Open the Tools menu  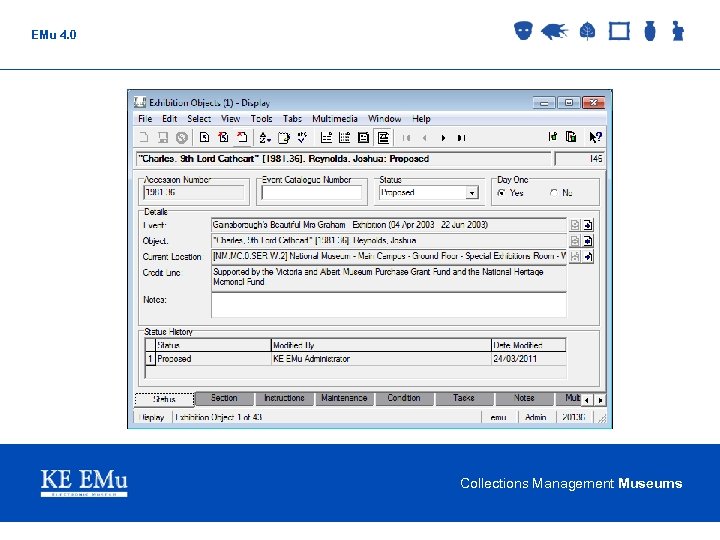click(x=261, y=119)
